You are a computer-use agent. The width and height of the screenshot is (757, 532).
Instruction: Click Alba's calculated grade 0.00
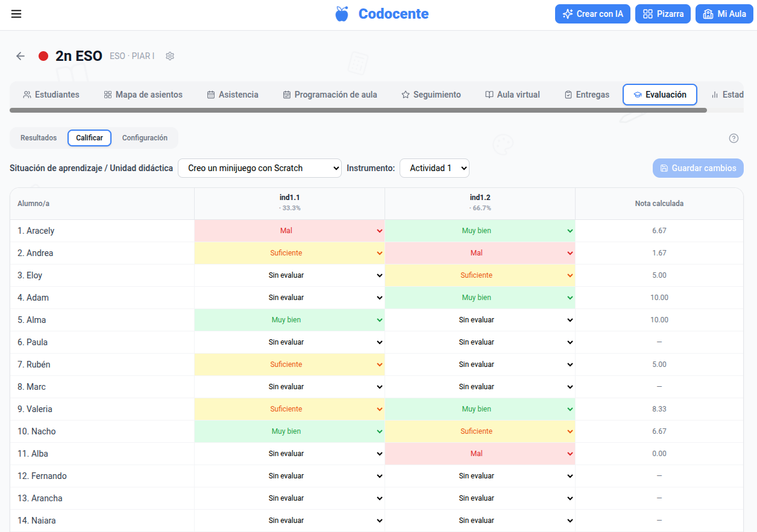(x=659, y=454)
